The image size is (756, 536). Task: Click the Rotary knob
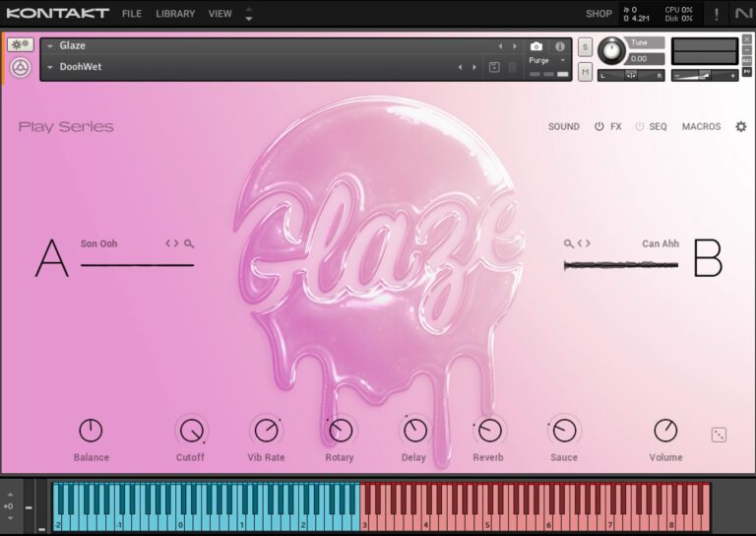coord(341,431)
